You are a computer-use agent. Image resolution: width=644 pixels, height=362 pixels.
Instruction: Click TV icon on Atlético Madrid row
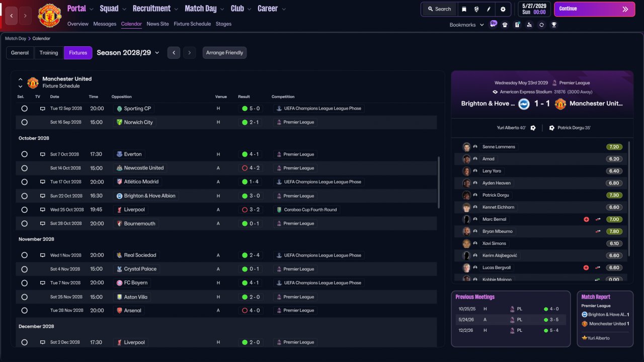(43, 182)
